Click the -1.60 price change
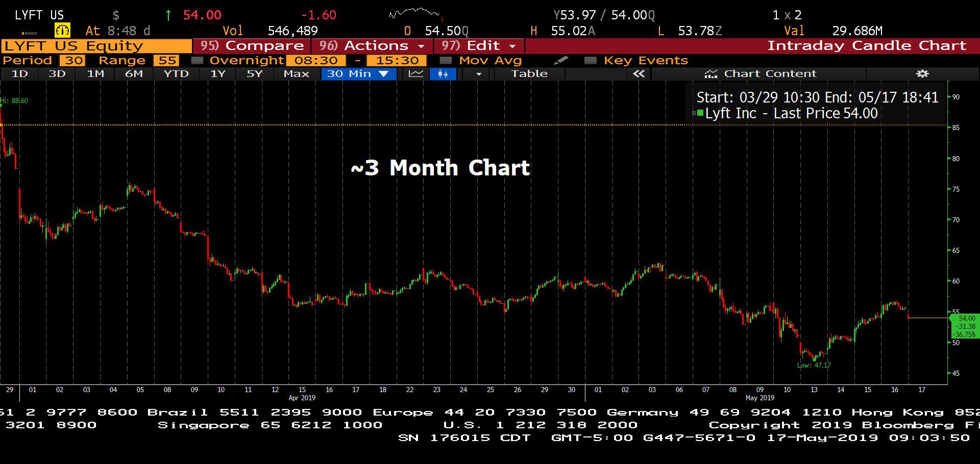This screenshot has height=464, width=980. pyautogui.click(x=318, y=15)
